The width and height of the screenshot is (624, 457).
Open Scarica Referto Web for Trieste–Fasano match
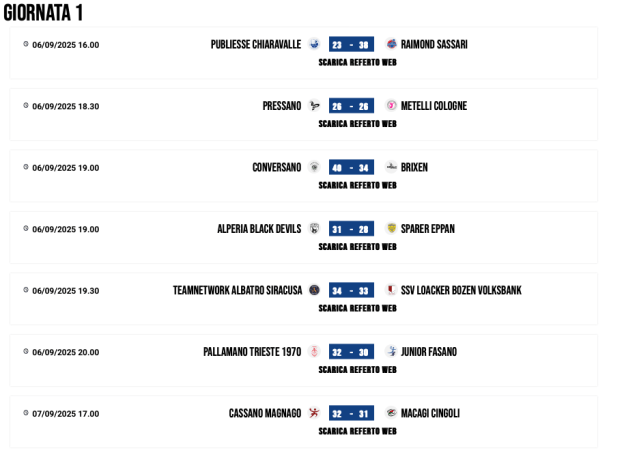click(357, 370)
